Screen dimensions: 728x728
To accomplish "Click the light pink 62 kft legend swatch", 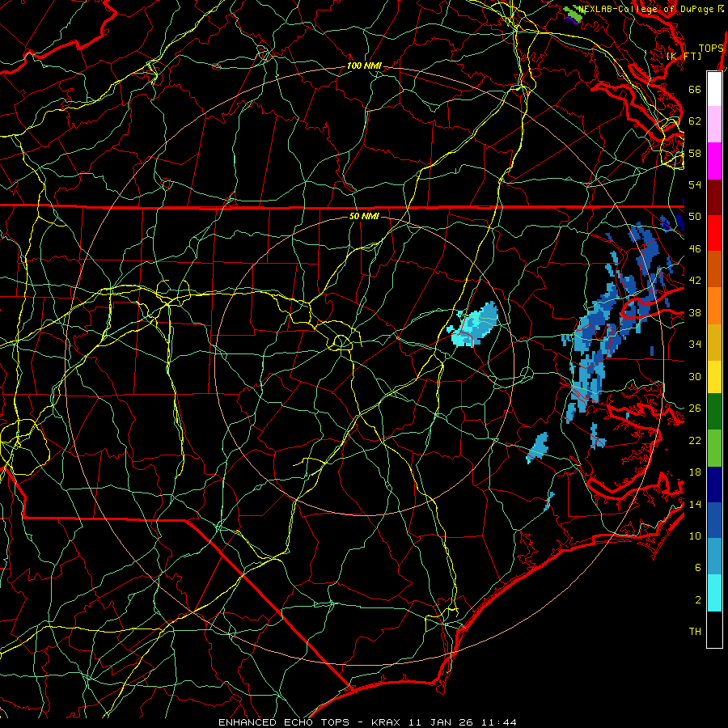I will (x=714, y=125).
